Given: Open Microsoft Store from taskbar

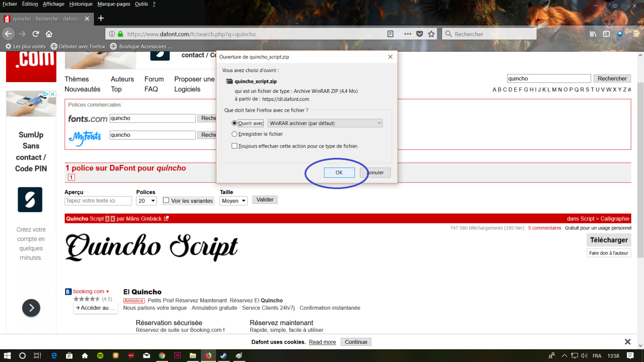Looking at the screenshot, I should (69, 355).
